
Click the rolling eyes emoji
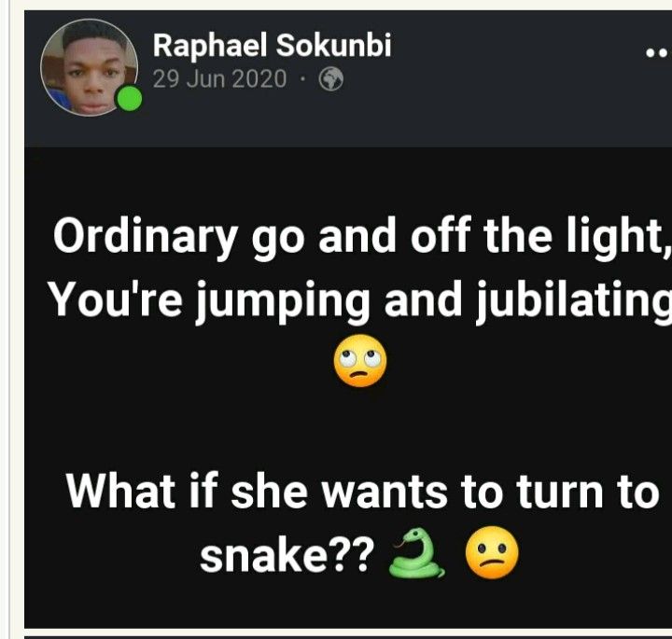point(360,361)
